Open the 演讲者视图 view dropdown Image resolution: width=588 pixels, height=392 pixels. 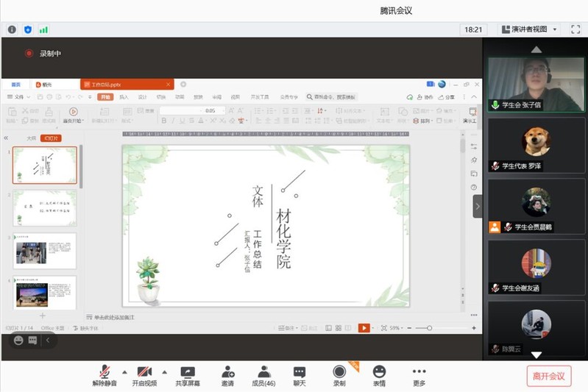(x=530, y=29)
